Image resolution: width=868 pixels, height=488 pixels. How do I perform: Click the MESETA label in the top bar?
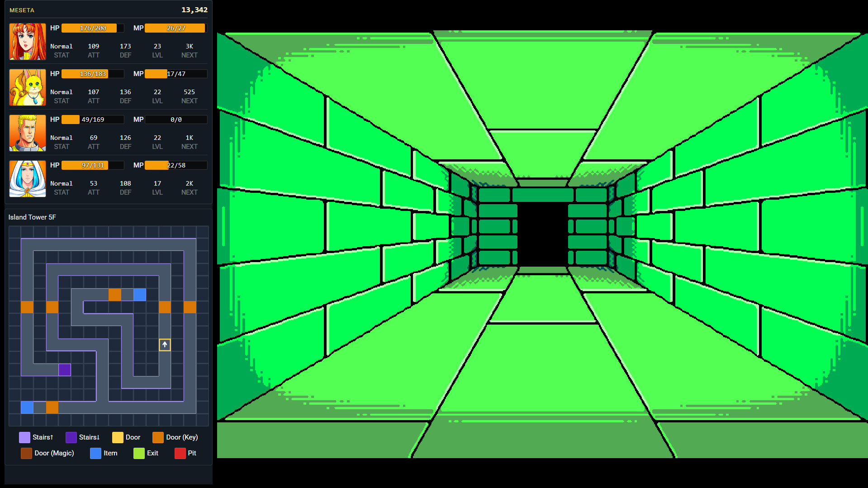[21, 10]
